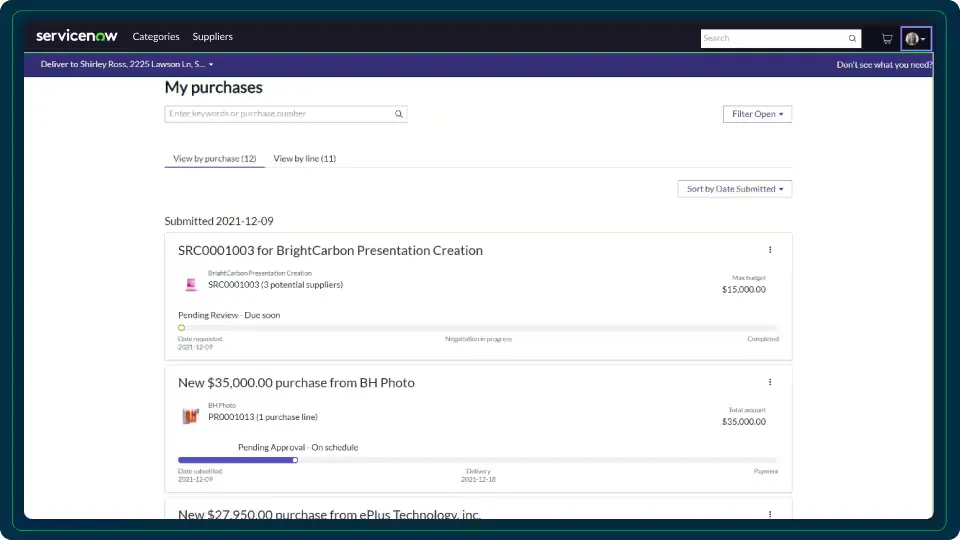Click the ServiceNow logo
960x540 pixels.
77,36
